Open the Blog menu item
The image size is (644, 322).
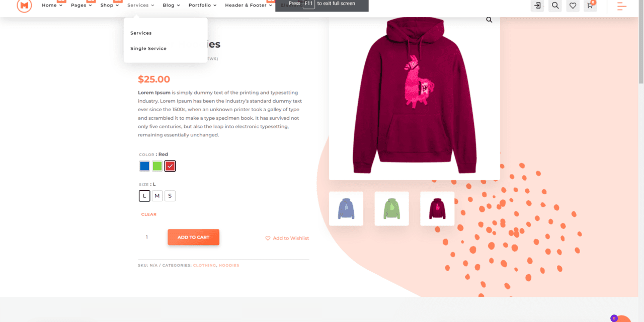tap(171, 5)
